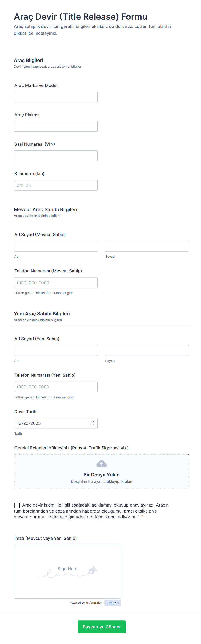Image resolution: width=201 pixels, height=644 pixels.
Task: Click new owner's Ad field
Action: point(56,350)
